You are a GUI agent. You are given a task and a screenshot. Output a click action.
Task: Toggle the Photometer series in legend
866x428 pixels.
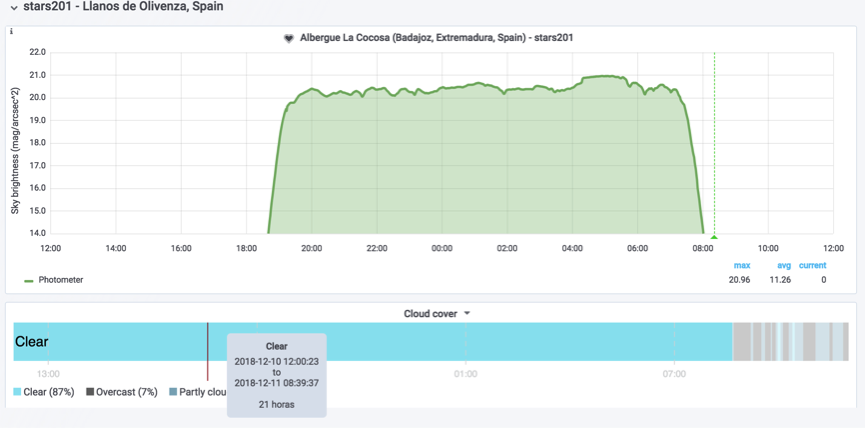(x=60, y=280)
